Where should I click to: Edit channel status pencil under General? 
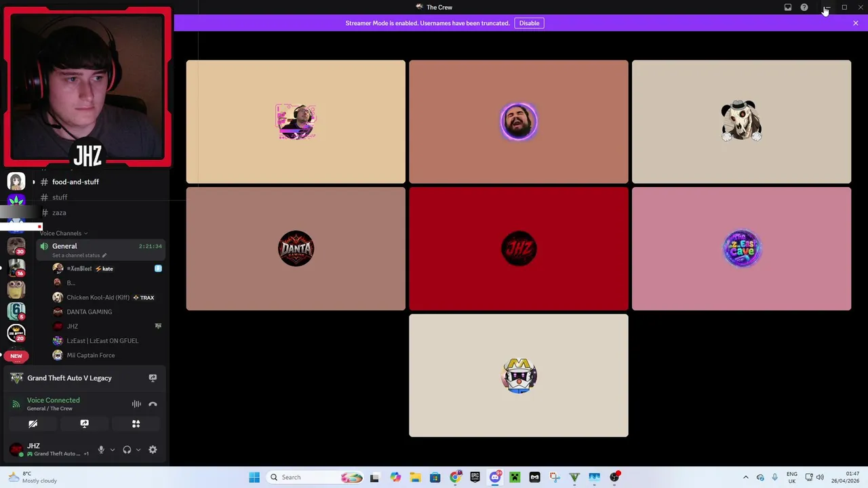tap(104, 256)
